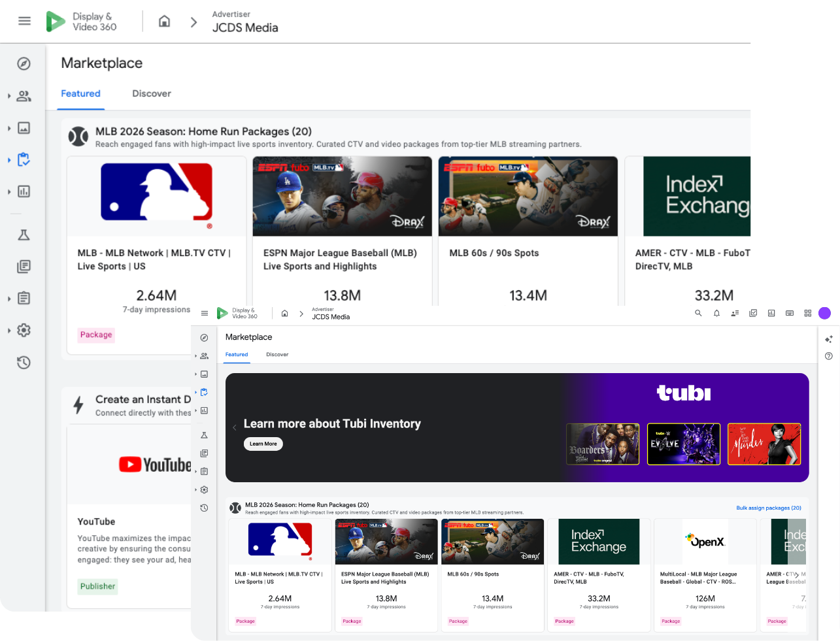840x641 pixels.
Task: Open the history clock icon in the larger background sidebar
Action: [24, 362]
